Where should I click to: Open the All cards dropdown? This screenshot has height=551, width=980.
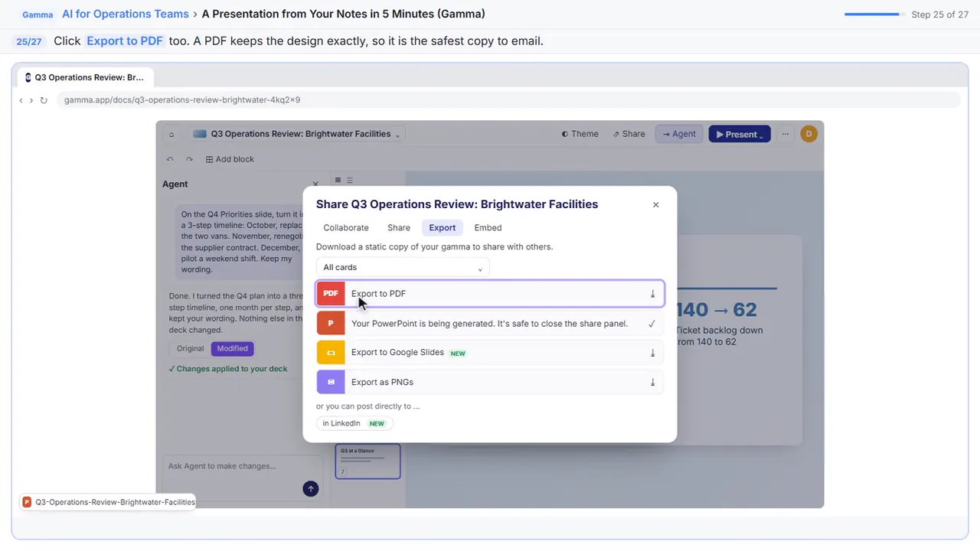[403, 267]
